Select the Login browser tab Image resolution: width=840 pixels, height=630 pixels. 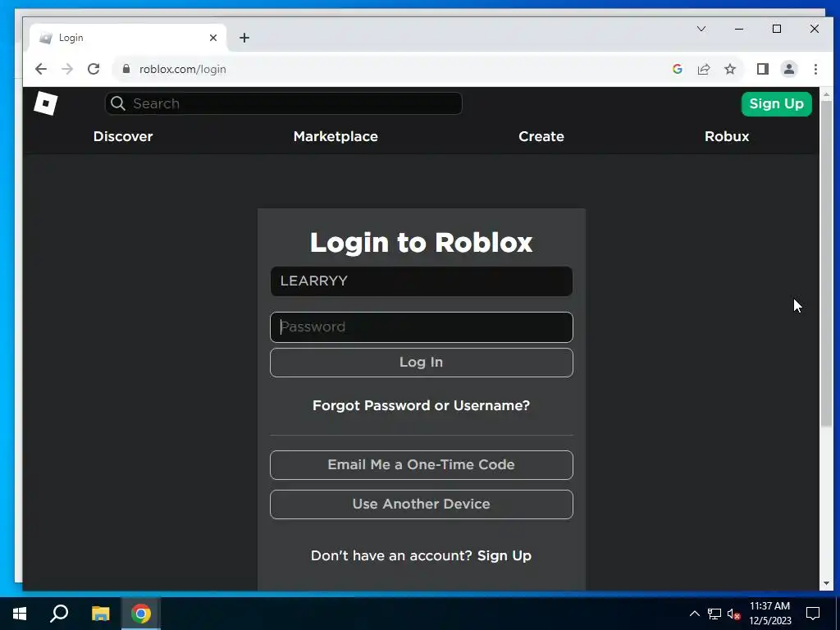(x=129, y=38)
